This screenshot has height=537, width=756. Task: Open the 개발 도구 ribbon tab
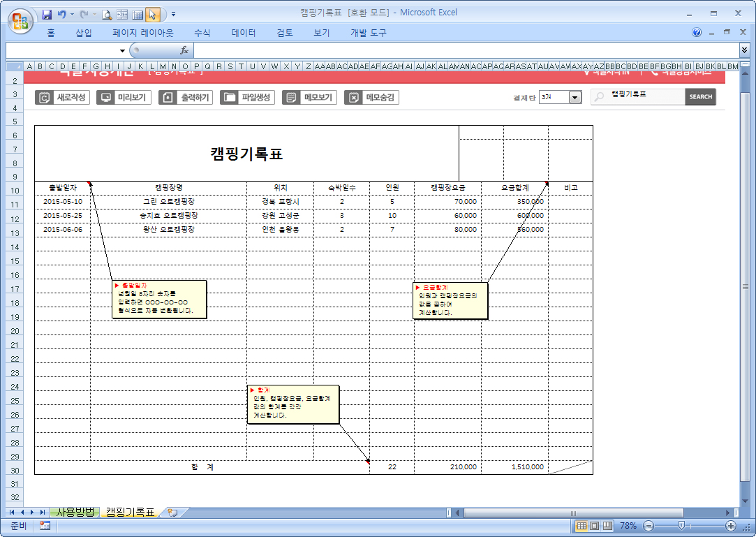tap(369, 33)
